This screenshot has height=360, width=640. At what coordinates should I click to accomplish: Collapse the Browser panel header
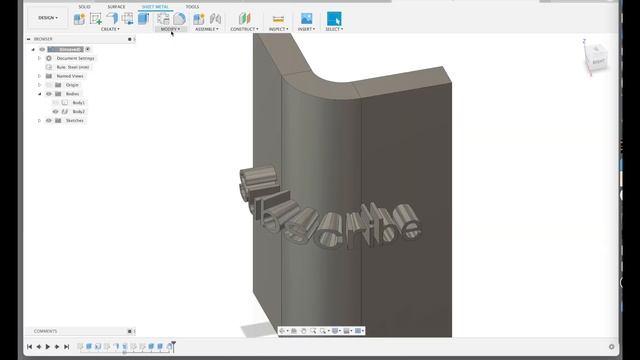[x=29, y=39]
